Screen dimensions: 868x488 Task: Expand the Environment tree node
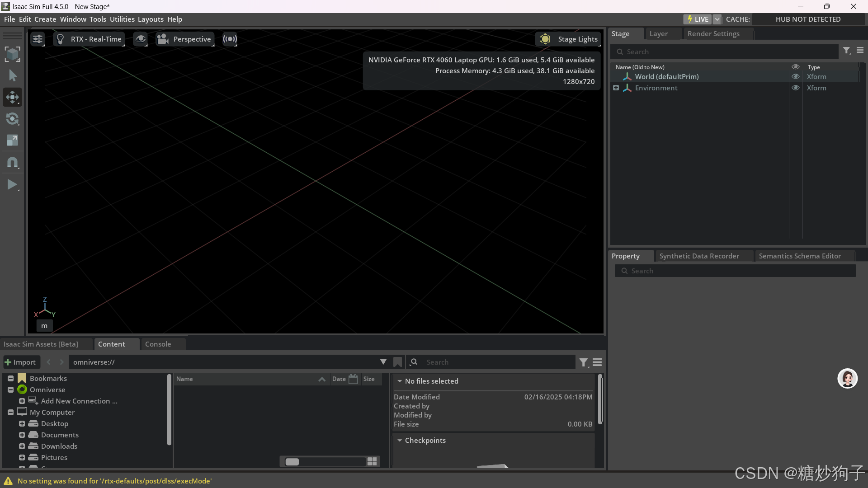click(616, 88)
